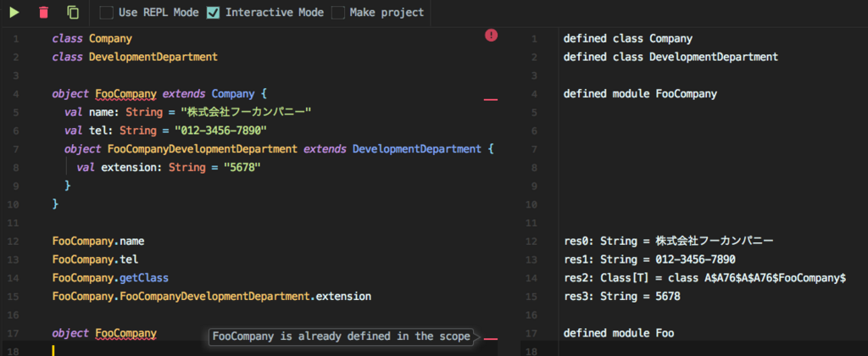Screen dimensions: 868x356
Task: Tick the Make project checkbox
Action: tap(337, 12)
